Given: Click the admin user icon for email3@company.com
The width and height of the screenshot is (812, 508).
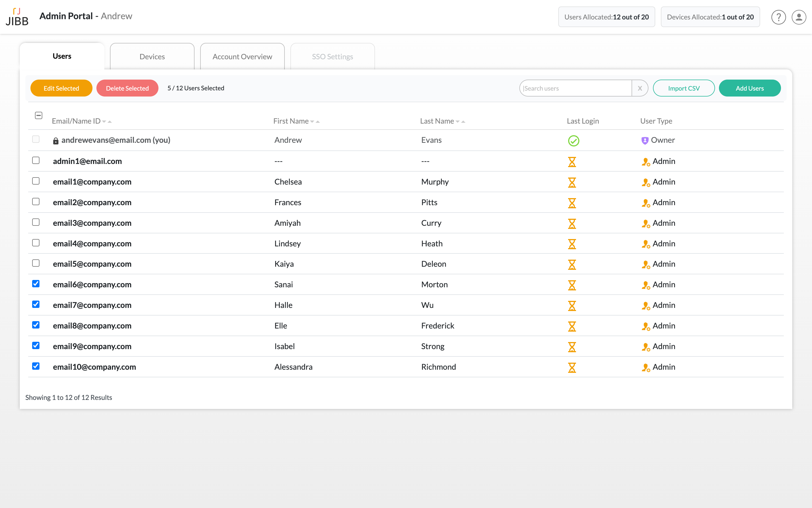Looking at the screenshot, I should (x=646, y=224).
